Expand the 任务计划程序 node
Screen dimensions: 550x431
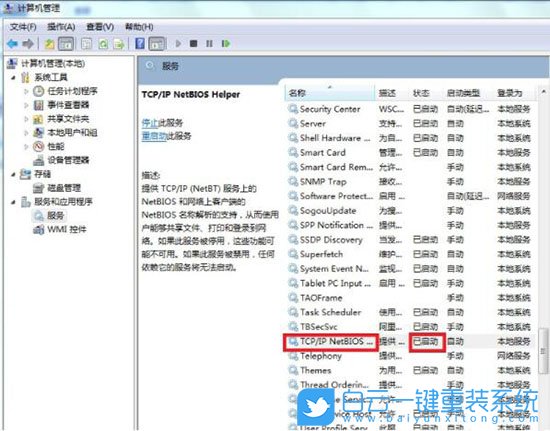26,91
